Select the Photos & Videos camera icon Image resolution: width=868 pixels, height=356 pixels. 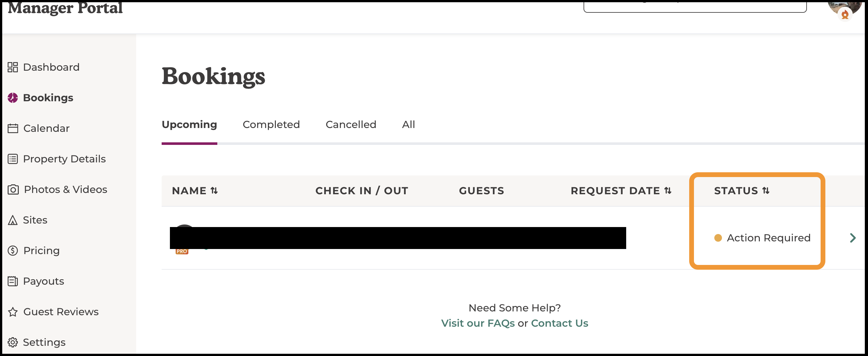pos(13,189)
